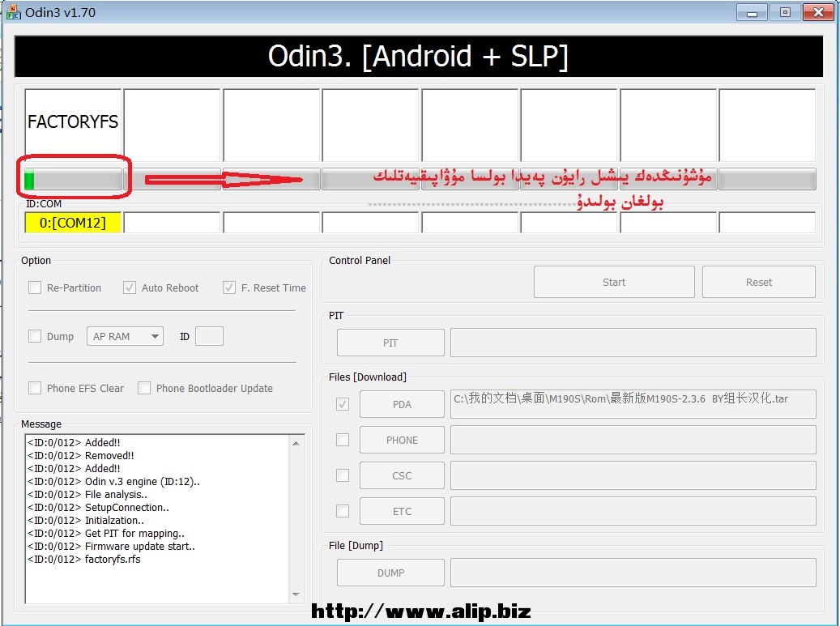
Task: Click the FACTORYFS progress bar
Action: (73, 179)
